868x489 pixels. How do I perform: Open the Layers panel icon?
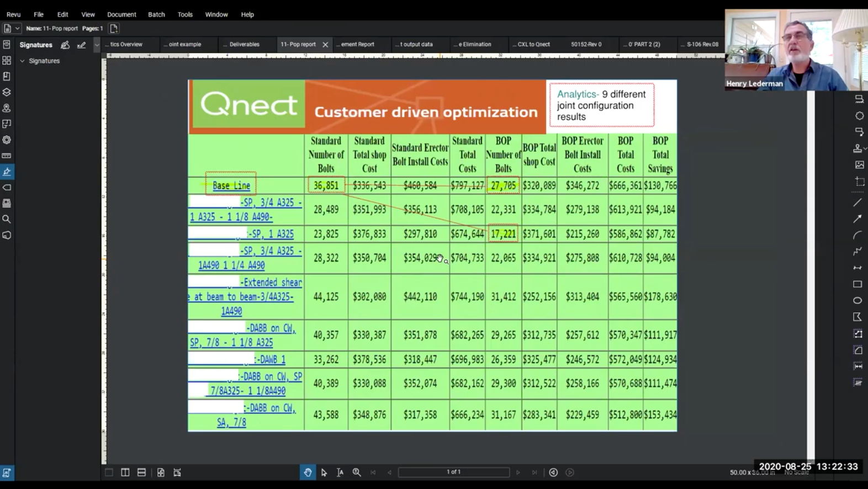coord(7,92)
